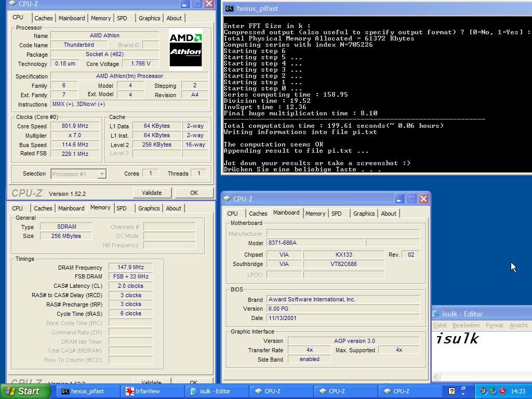
Task: Click Code Name value Thunderbird
Action: [79, 45]
